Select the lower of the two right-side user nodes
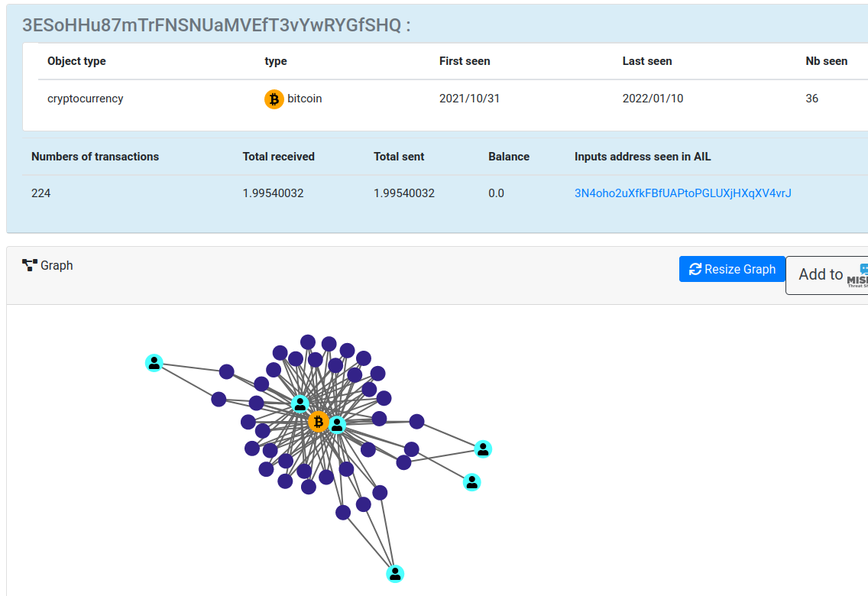This screenshot has width=868, height=596. [471, 483]
